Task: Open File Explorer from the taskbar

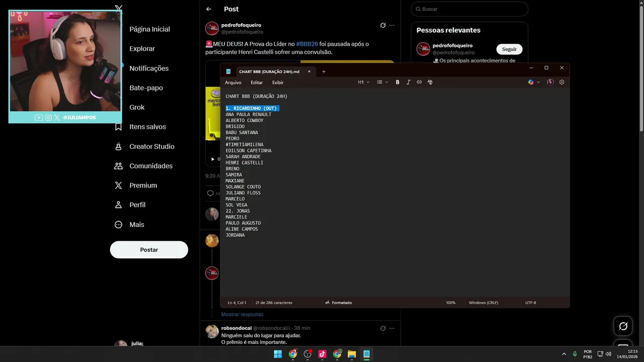Action: pyautogui.click(x=352, y=354)
